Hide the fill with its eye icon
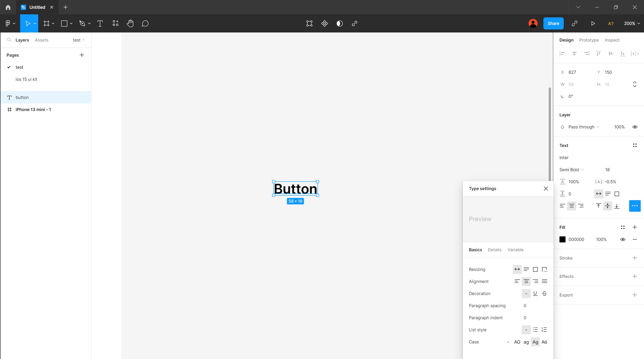Screen dimensions: 644x359 [x=623, y=239]
